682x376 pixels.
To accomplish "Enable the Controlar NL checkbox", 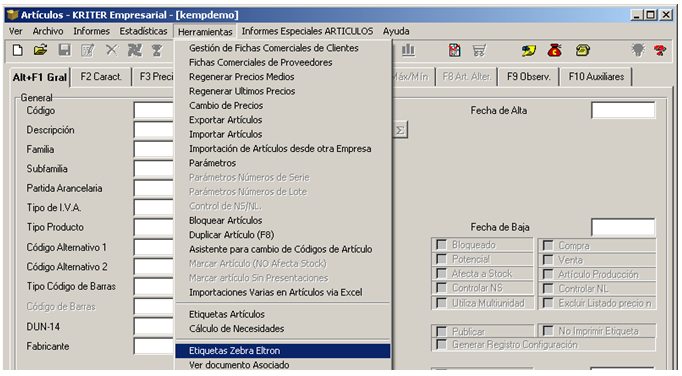I will click(548, 289).
